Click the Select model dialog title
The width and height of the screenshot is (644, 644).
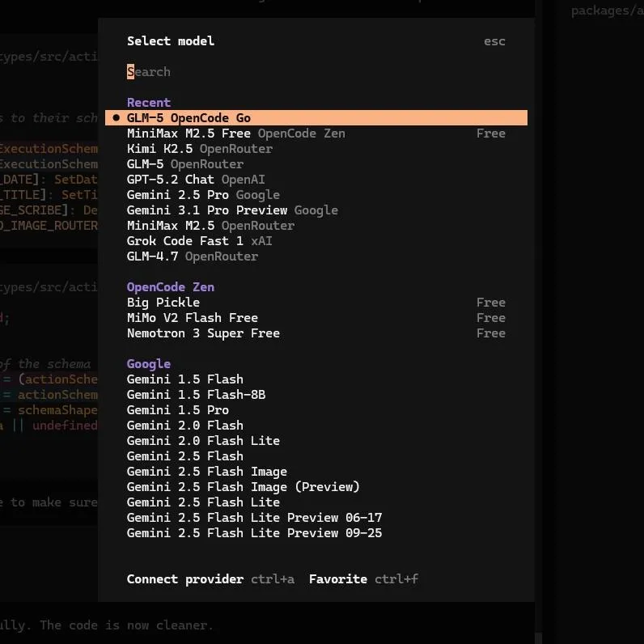click(x=171, y=41)
